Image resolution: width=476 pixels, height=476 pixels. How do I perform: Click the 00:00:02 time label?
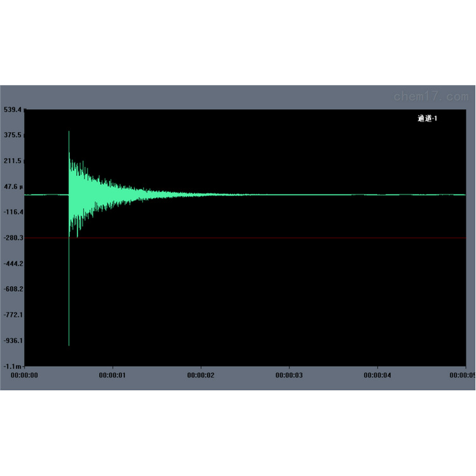[x=201, y=375]
